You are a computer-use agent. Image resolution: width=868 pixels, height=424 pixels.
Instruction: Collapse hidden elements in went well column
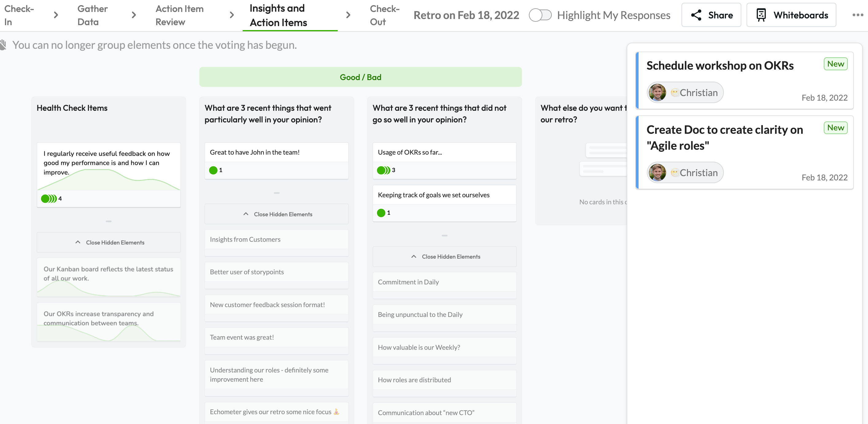[x=277, y=214]
